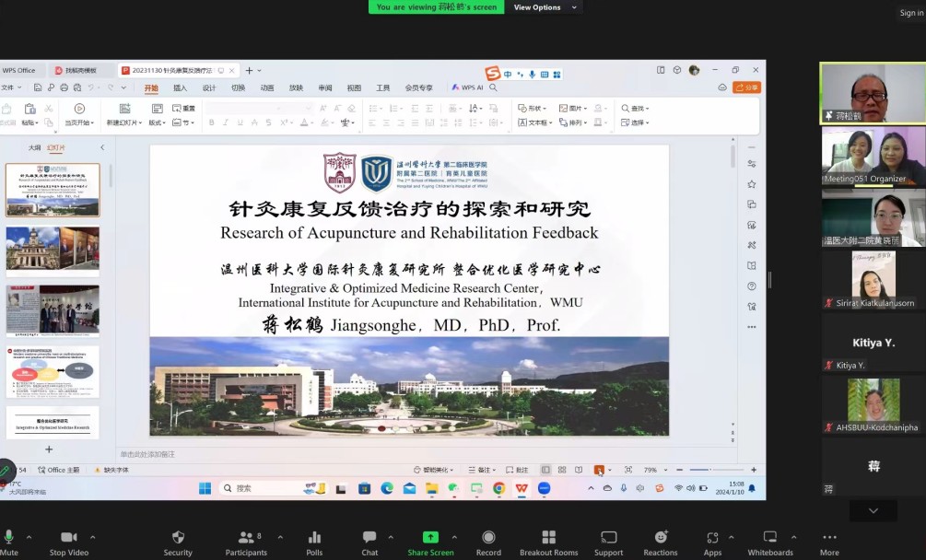Viewport: 926px width, 560px height.
Task: Click the Security shield icon
Action: (178, 539)
